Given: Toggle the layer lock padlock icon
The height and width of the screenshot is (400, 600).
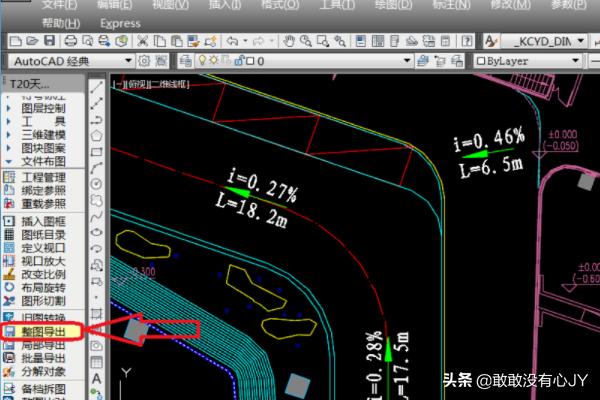Looking at the screenshot, I should [x=240, y=60].
